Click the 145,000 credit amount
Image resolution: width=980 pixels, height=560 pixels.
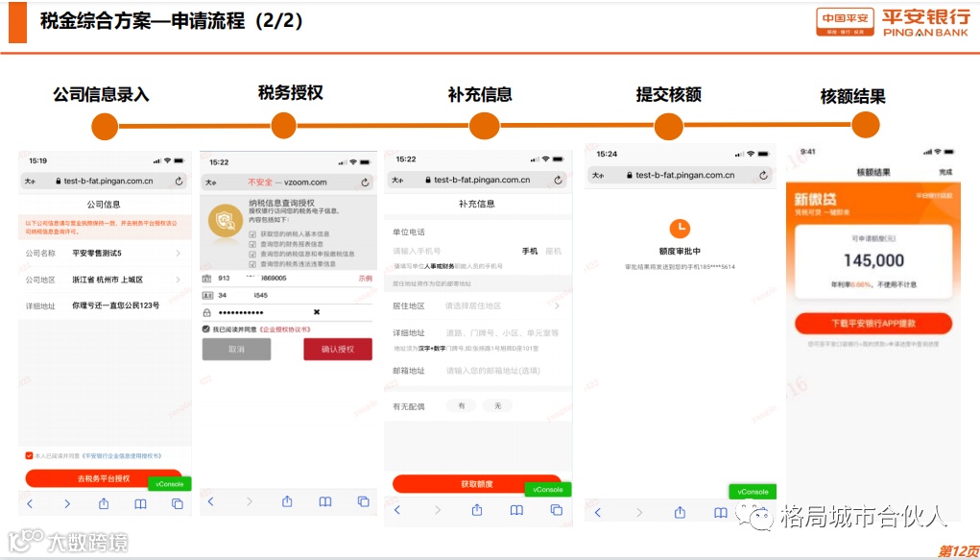pyautogui.click(x=873, y=260)
